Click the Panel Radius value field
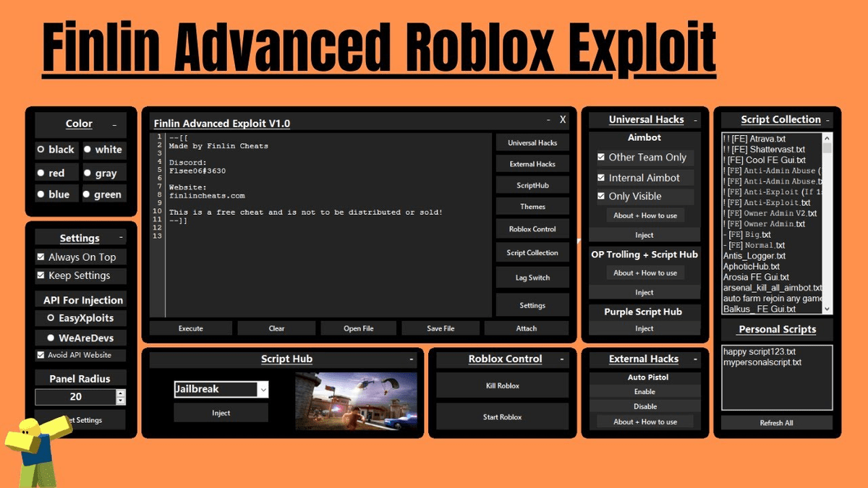Image resolution: width=868 pixels, height=488 pixels. coord(75,397)
